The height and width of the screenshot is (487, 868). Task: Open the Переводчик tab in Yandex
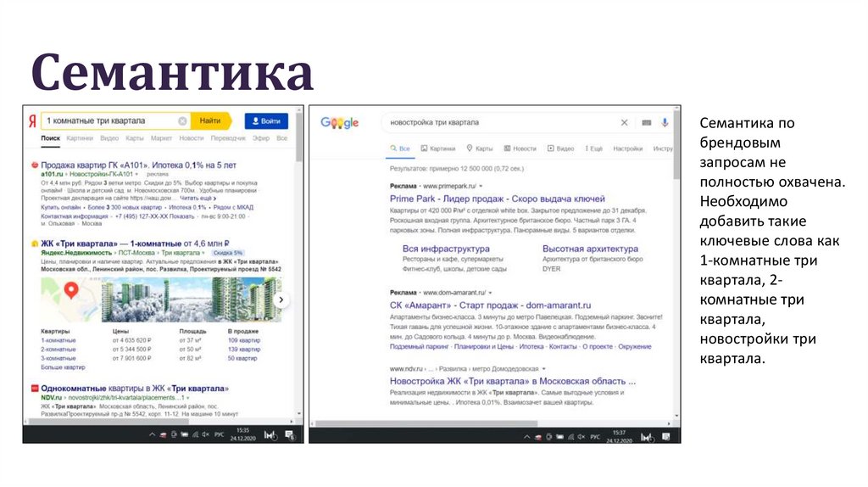(228, 138)
